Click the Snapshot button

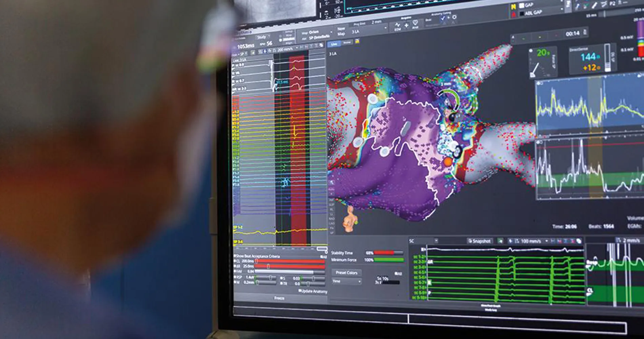click(479, 241)
